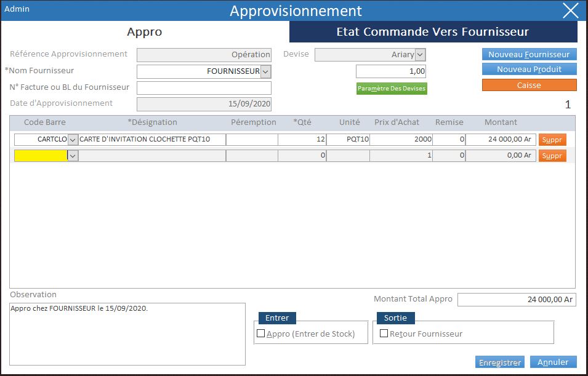
Task: Expand the Devise Ariary dropdown
Action: (x=421, y=55)
